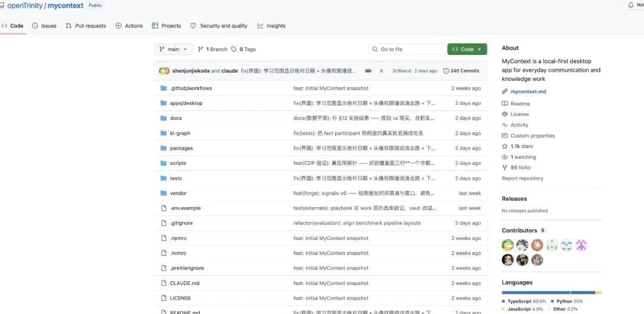Click the orange starburst contributor avatar
Image resolution: width=644 pixels, height=314 pixels.
tap(537, 245)
